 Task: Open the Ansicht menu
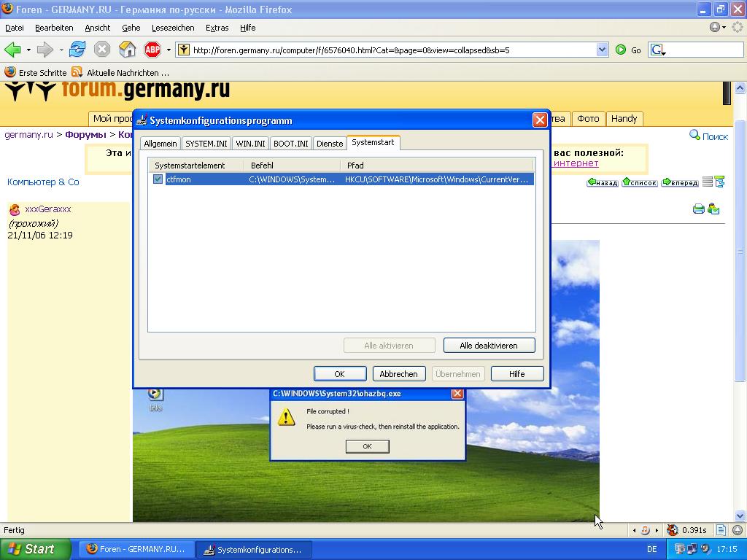coord(98,28)
